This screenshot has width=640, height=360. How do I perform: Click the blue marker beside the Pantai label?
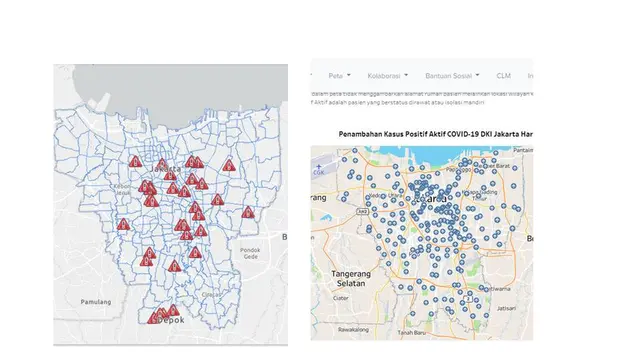click(x=495, y=153)
